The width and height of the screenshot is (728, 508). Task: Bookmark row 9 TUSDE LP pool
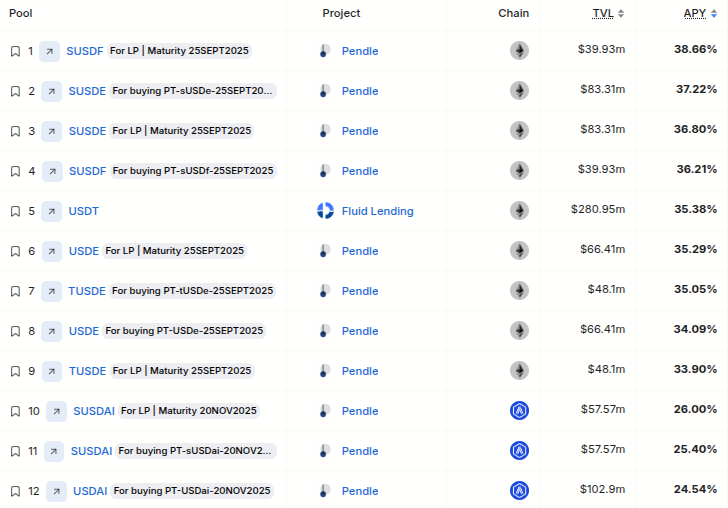(x=15, y=371)
